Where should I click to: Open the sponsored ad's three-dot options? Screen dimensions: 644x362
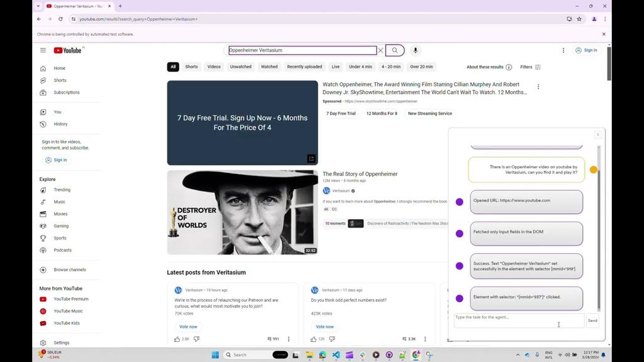click(538, 87)
